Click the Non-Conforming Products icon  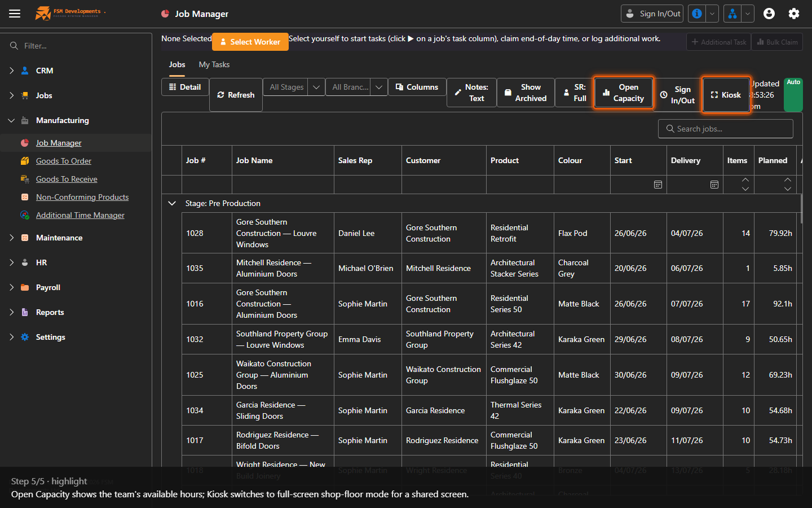coord(25,197)
